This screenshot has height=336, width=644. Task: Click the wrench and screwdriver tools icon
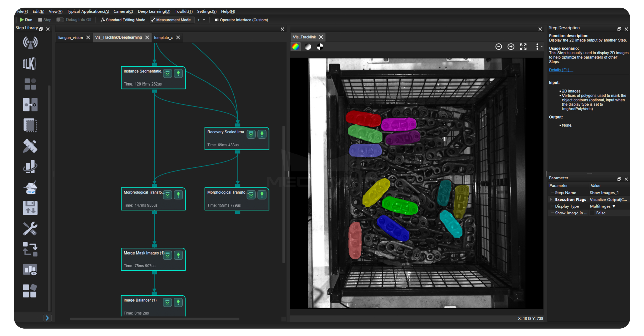click(x=30, y=229)
